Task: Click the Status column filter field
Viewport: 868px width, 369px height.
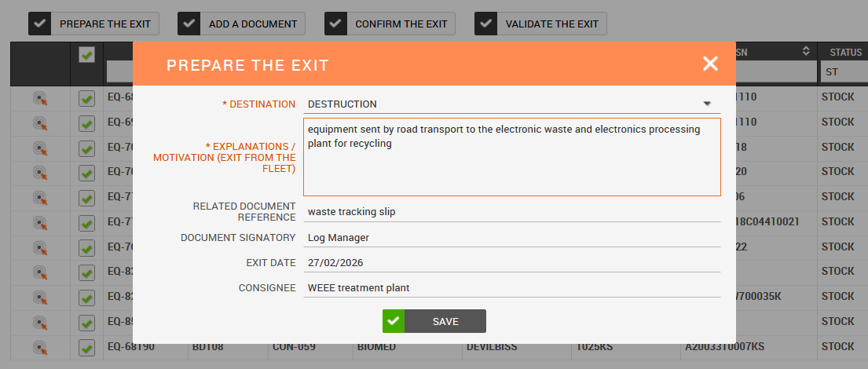Action: (x=844, y=73)
